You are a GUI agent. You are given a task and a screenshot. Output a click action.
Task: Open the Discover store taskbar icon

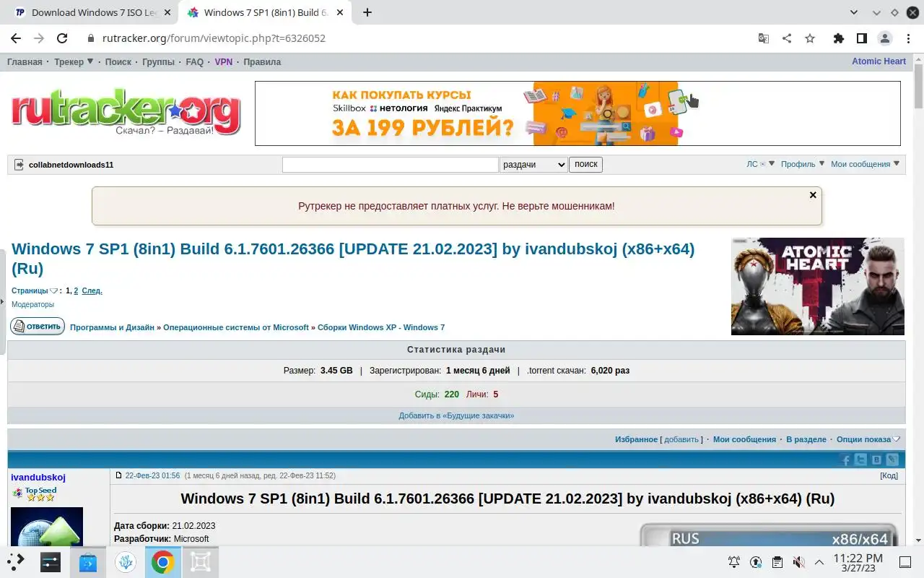[x=88, y=561]
